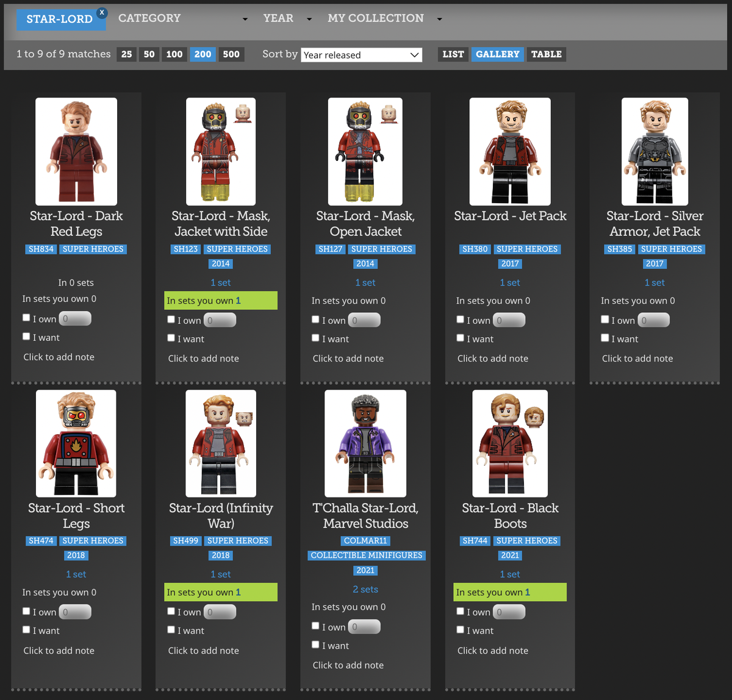Image resolution: width=732 pixels, height=700 pixels.
Task: Open Star-Lord Silver Armor minifigure image
Action: [655, 151]
